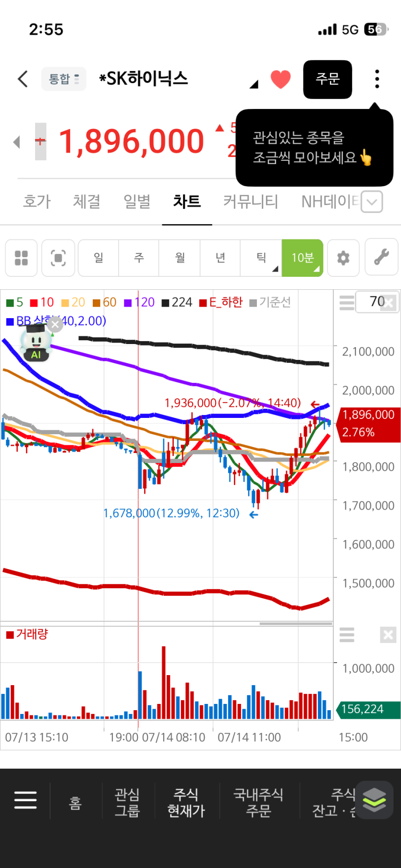Tap the back arrow icon

click(x=23, y=79)
